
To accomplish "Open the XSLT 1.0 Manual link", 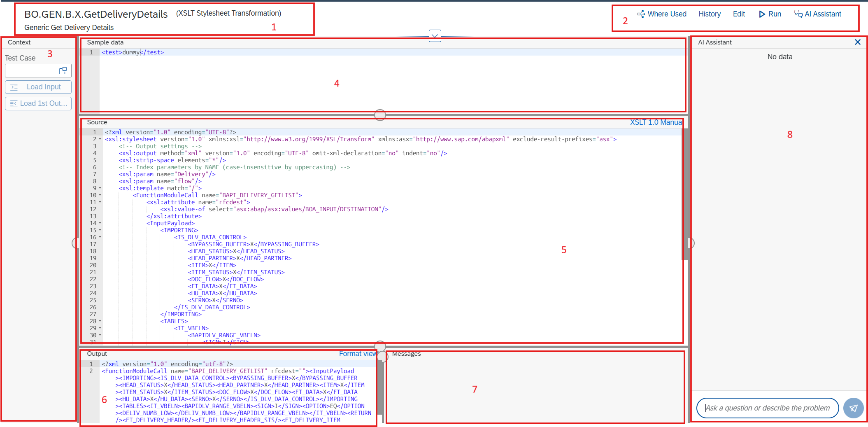I will point(656,122).
